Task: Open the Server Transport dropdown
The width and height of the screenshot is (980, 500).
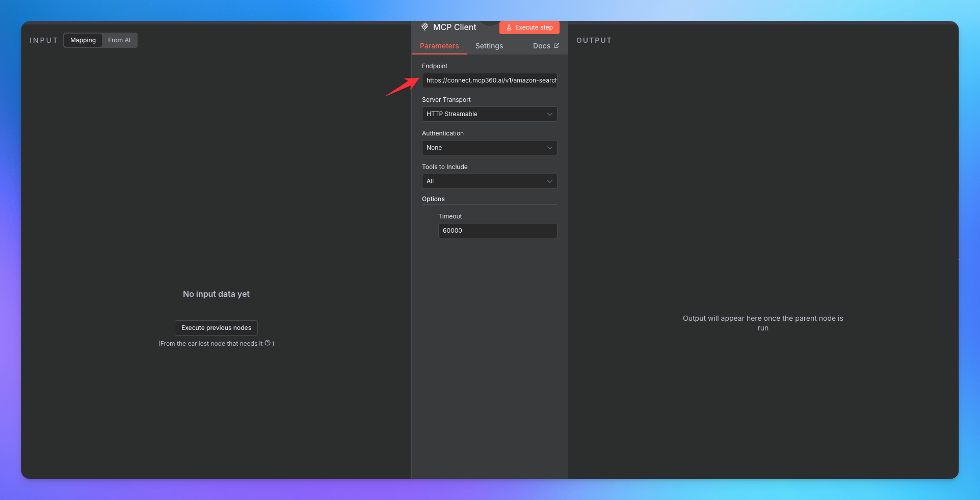Action: 489,114
